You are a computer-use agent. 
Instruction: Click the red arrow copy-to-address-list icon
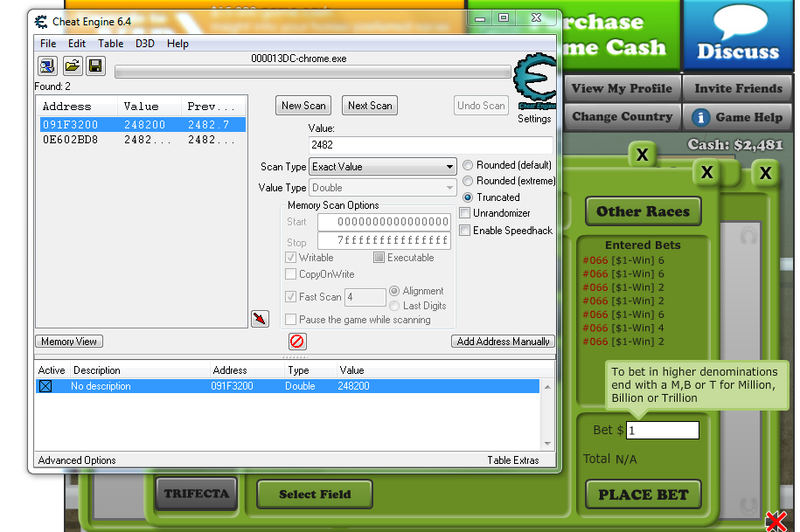[260, 319]
